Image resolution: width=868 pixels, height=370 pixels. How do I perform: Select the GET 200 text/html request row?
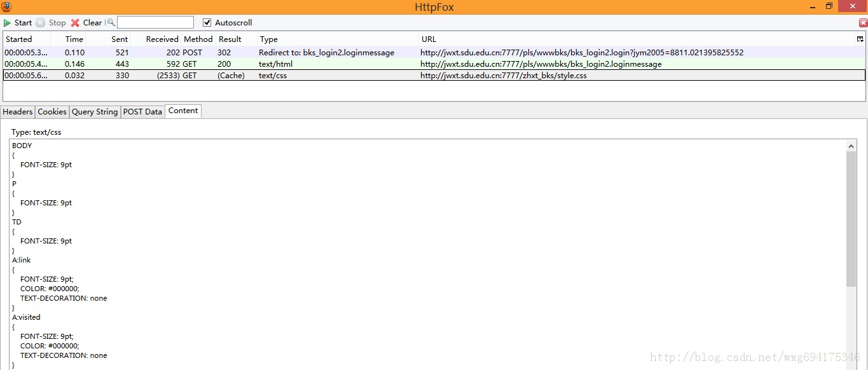coord(434,64)
